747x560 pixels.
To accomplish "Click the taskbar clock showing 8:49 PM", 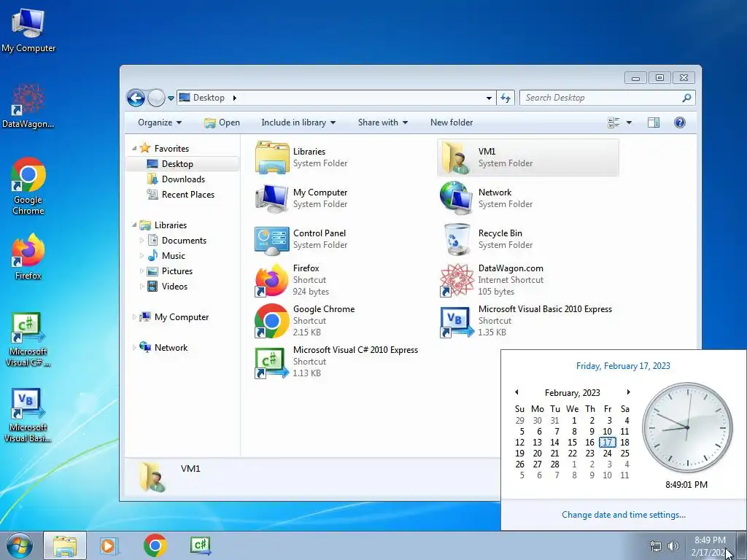I will pos(710,546).
